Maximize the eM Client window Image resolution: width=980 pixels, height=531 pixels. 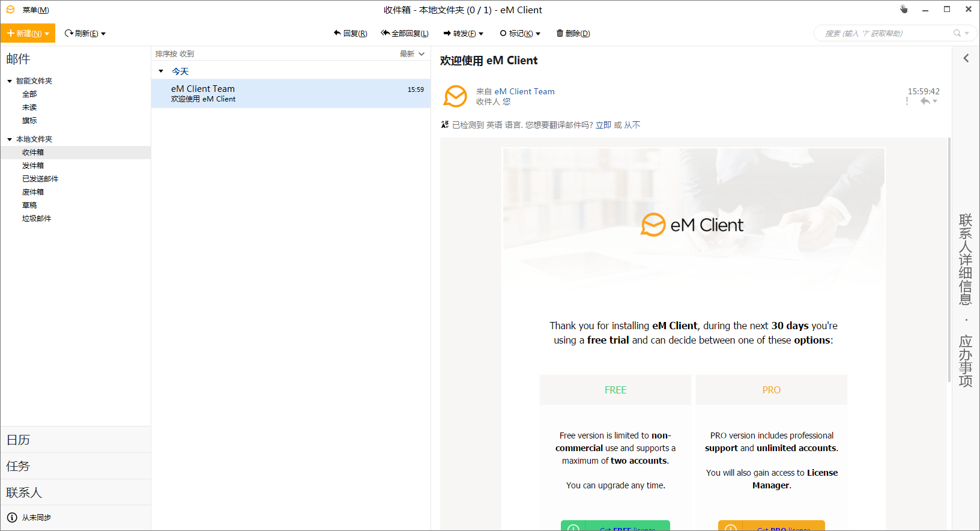(947, 10)
